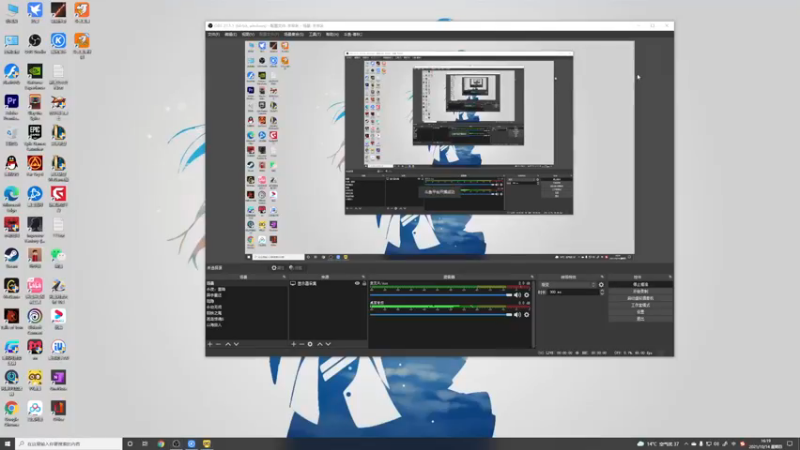
Task: Toggle lock on 显示器采集 source
Action: (x=364, y=283)
